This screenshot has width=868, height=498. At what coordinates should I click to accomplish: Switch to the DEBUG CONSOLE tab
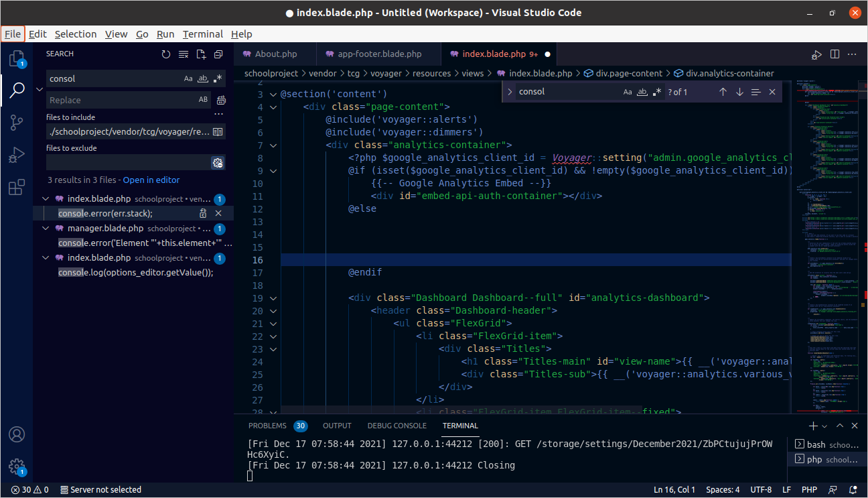(x=396, y=426)
